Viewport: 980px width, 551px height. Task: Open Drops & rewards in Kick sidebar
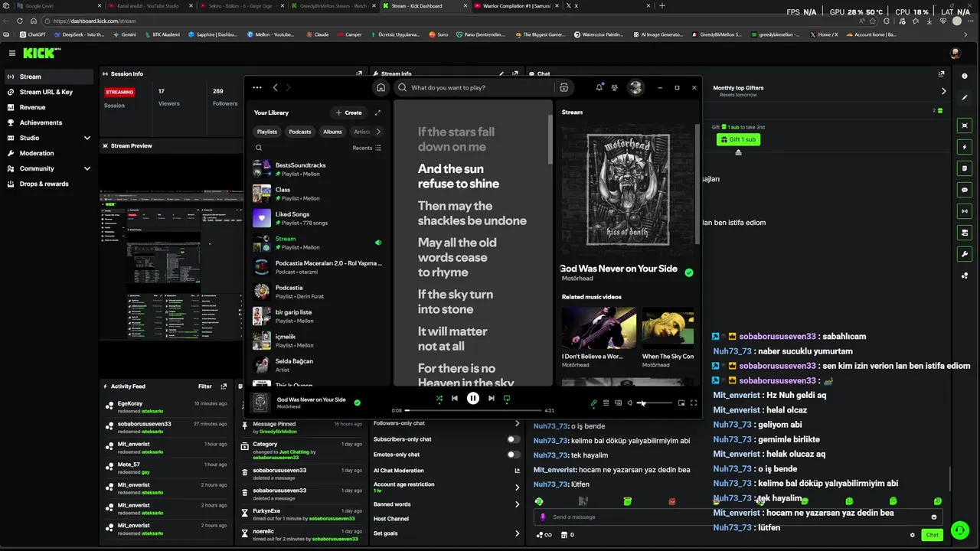[x=44, y=184]
